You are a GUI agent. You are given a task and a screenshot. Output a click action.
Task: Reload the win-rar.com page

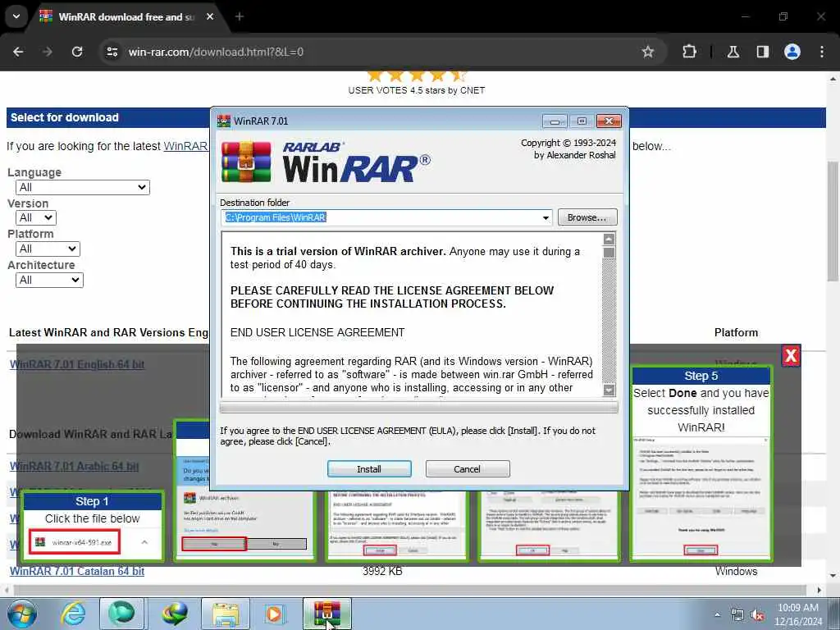[x=77, y=52]
